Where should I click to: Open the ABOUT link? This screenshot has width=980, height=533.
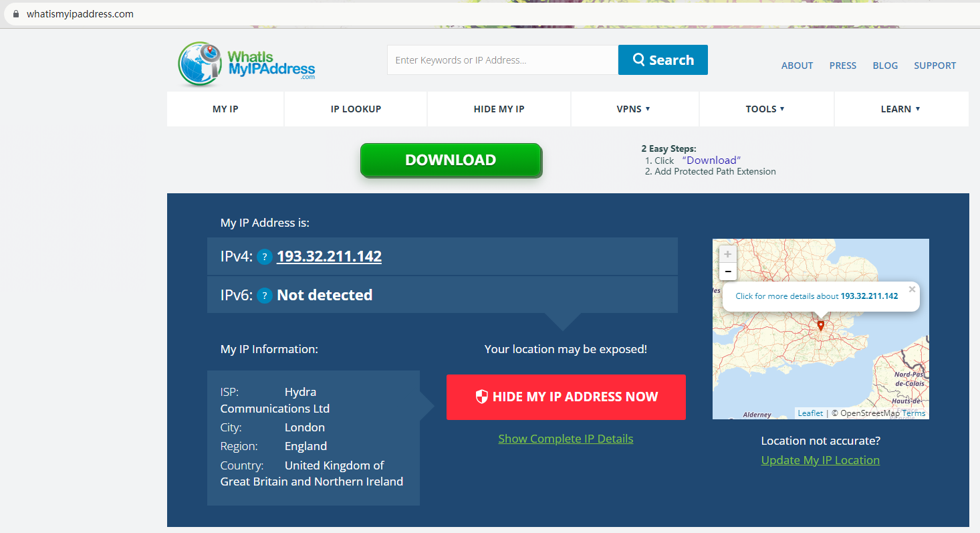(797, 66)
